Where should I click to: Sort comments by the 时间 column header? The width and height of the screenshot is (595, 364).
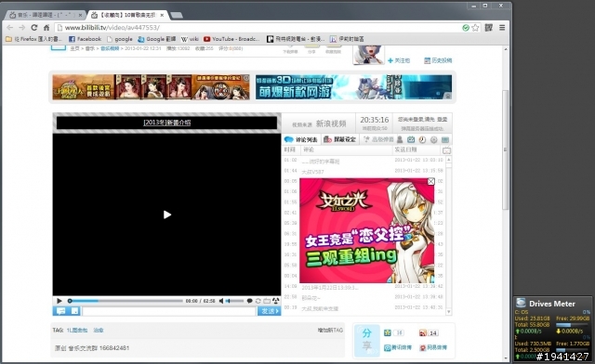(289, 149)
